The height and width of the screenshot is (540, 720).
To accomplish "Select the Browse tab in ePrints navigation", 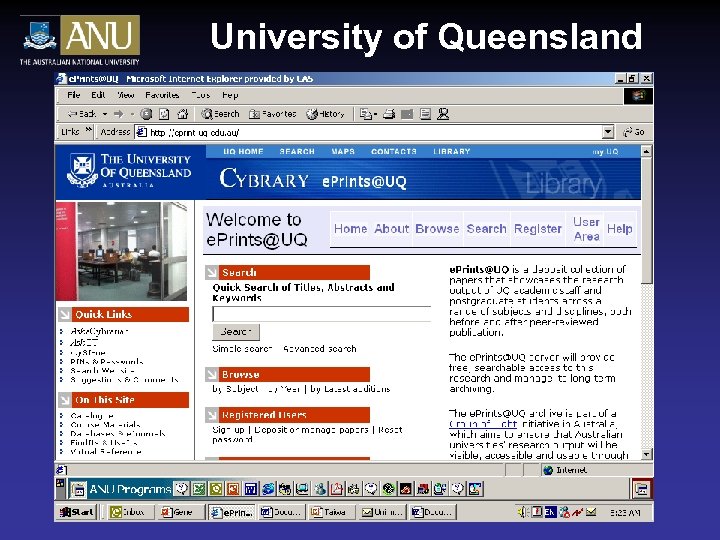I will pyautogui.click(x=437, y=229).
